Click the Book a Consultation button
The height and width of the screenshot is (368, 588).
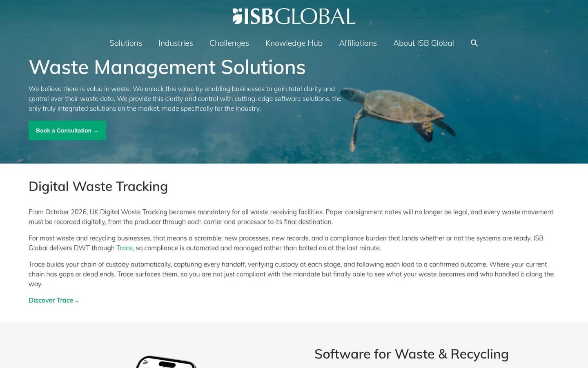(67, 130)
